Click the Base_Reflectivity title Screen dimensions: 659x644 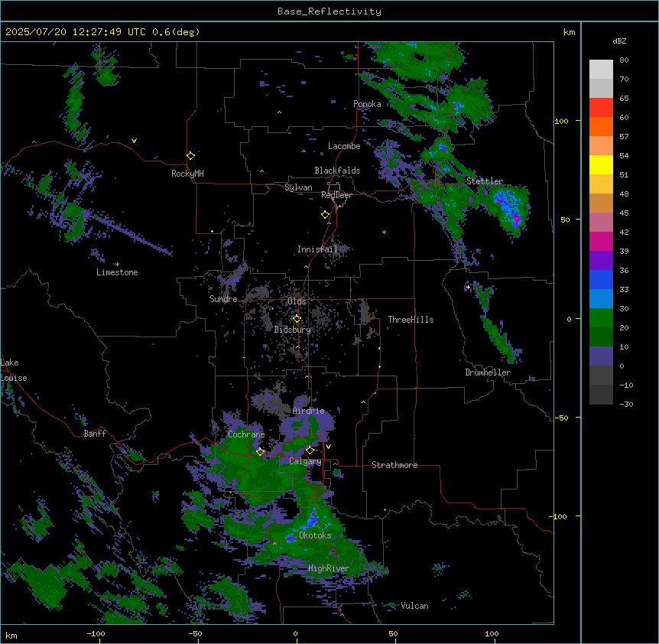tap(329, 11)
